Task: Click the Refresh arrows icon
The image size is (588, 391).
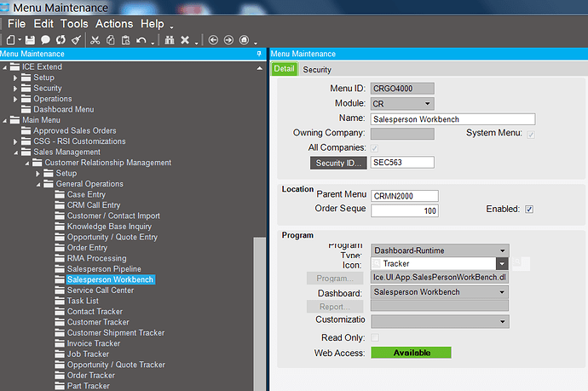Action: tap(61, 40)
